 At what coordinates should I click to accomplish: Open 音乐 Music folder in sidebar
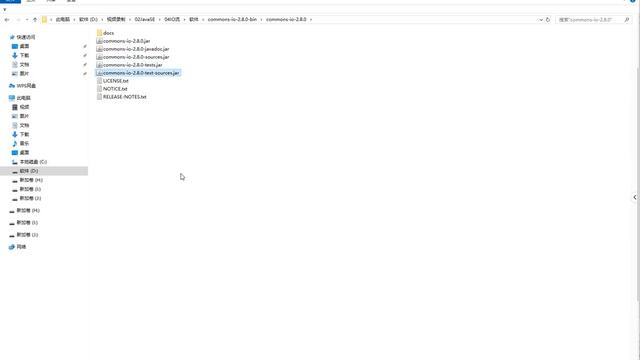(x=20, y=143)
